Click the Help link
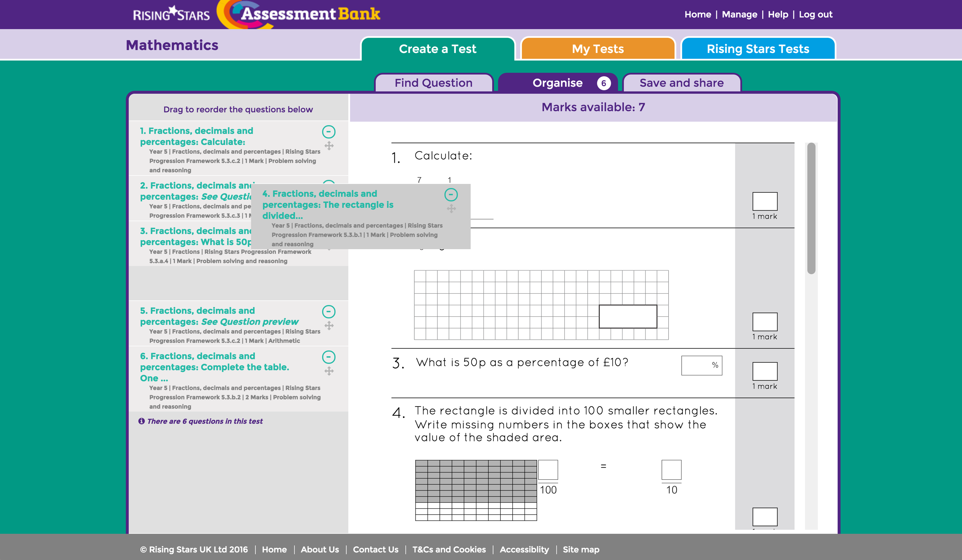Viewport: 962px width, 560px height. pos(778,14)
